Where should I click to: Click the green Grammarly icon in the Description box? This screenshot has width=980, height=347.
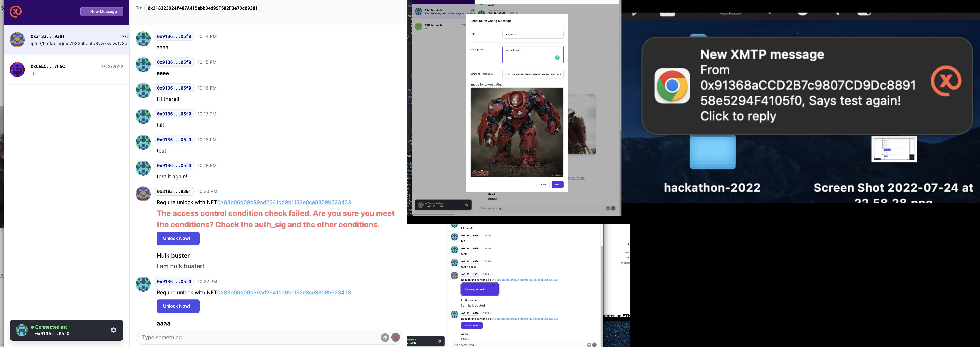(557, 58)
